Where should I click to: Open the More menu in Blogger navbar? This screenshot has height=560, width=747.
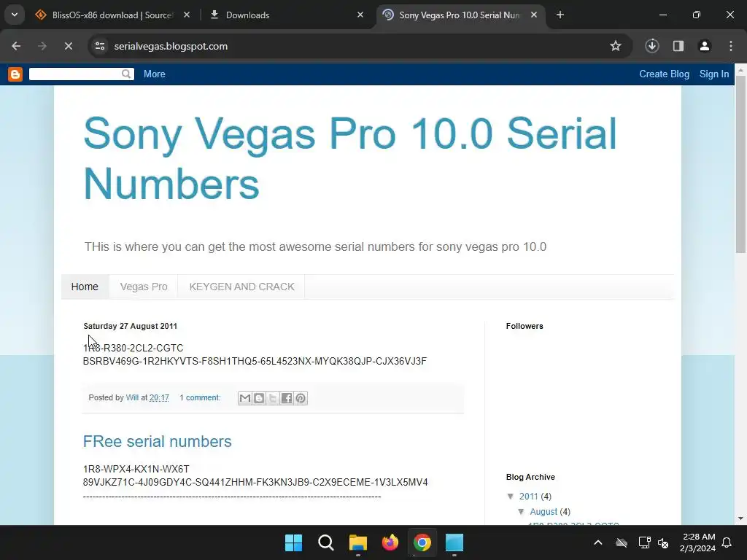pyautogui.click(x=155, y=74)
